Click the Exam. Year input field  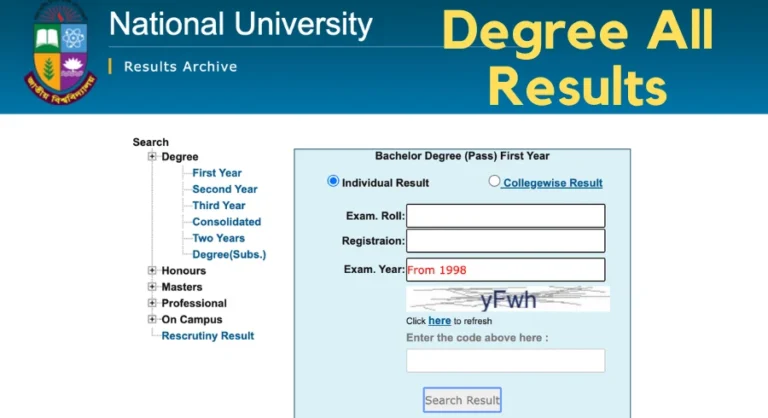tap(505, 270)
